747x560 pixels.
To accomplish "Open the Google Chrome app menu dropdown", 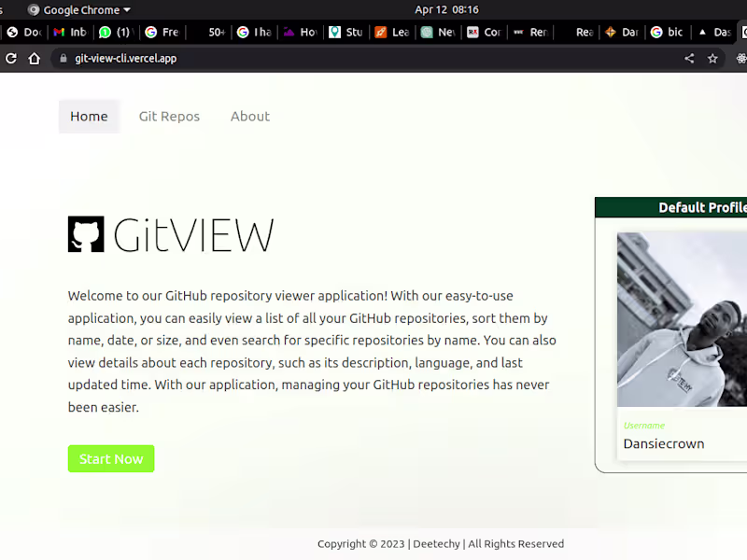I will coord(79,9).
